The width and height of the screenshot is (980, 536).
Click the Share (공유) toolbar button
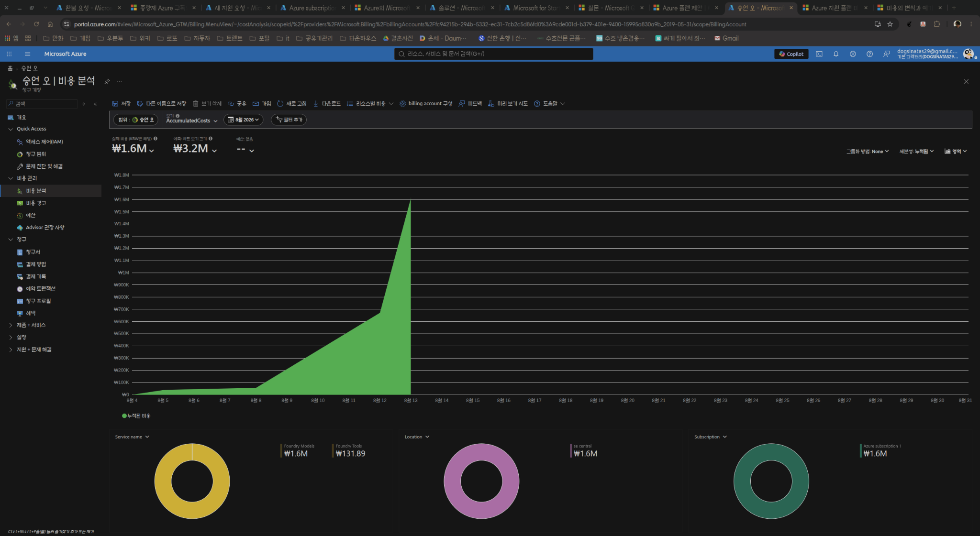point(237,104)
